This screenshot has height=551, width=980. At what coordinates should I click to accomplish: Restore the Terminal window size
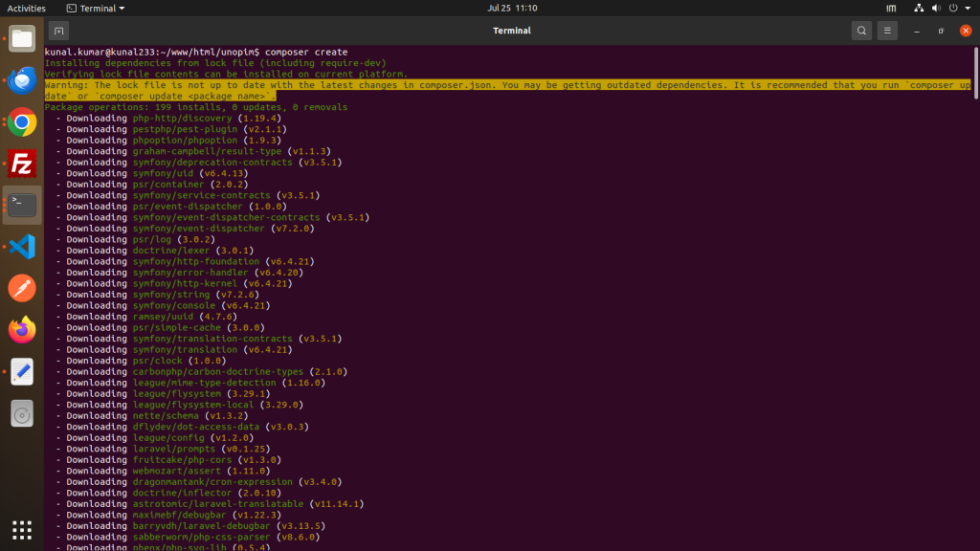[942, 31]
